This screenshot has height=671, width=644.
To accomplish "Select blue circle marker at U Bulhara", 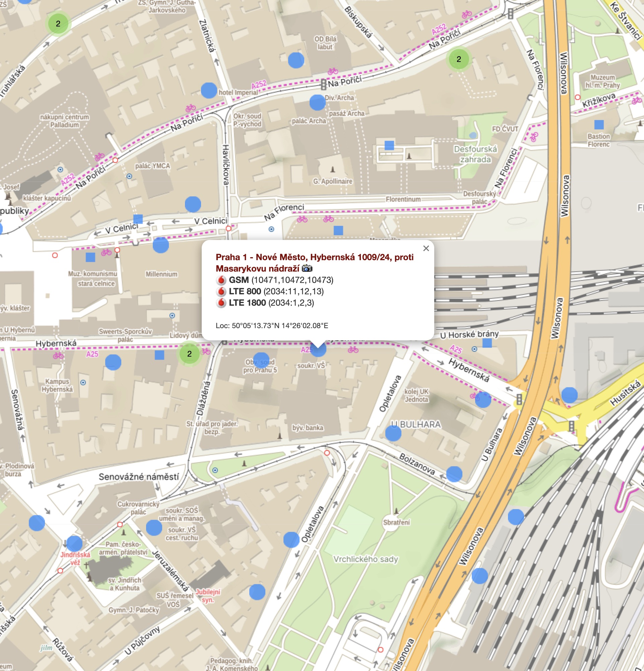I will (393, 433).
